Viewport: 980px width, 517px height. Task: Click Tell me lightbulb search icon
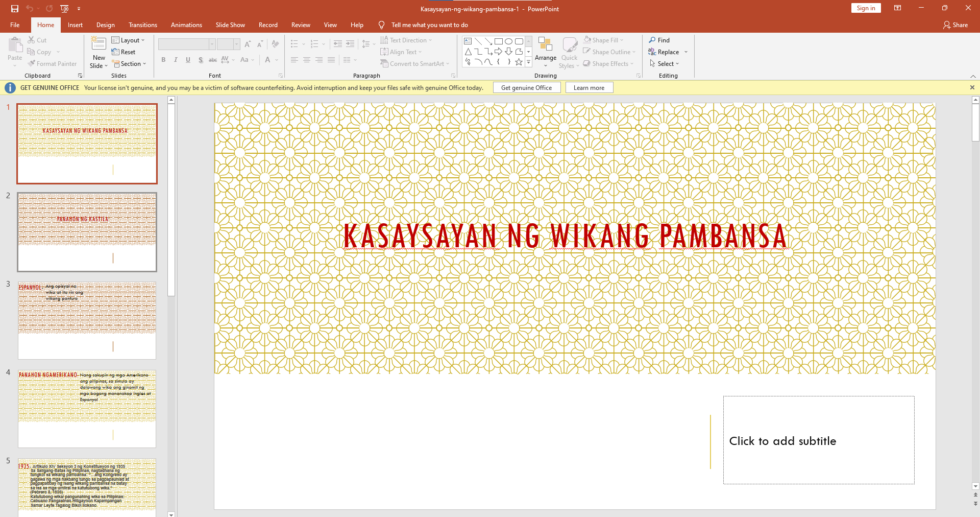click(381, 25)
